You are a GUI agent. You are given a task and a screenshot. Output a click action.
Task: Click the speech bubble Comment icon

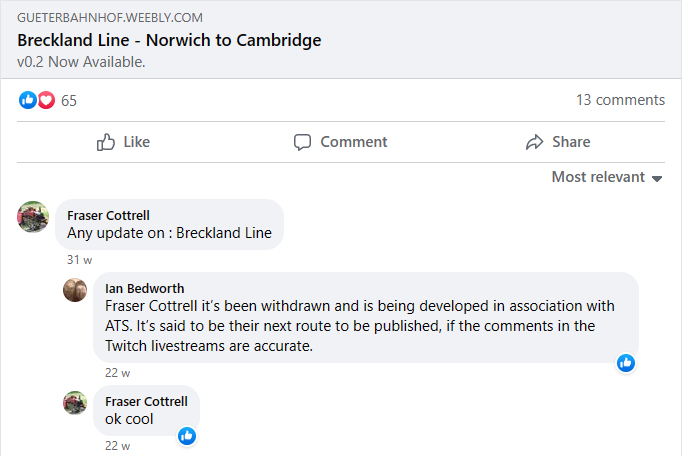tap(302, 142)
